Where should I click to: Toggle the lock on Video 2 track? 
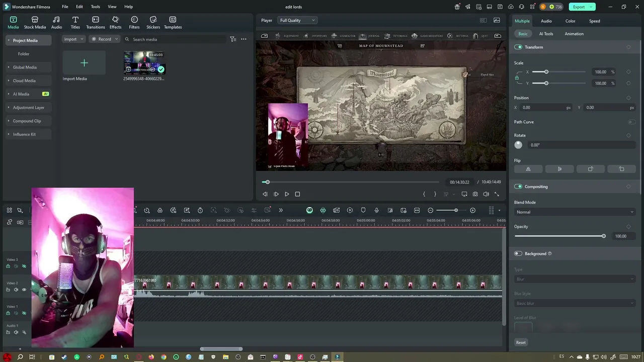(8, 290)
